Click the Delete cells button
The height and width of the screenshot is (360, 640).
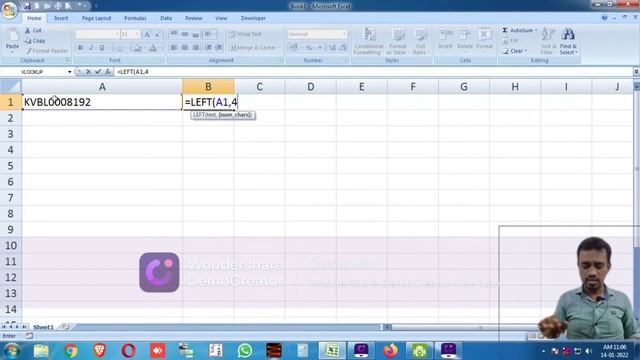(x=464, y=41)
